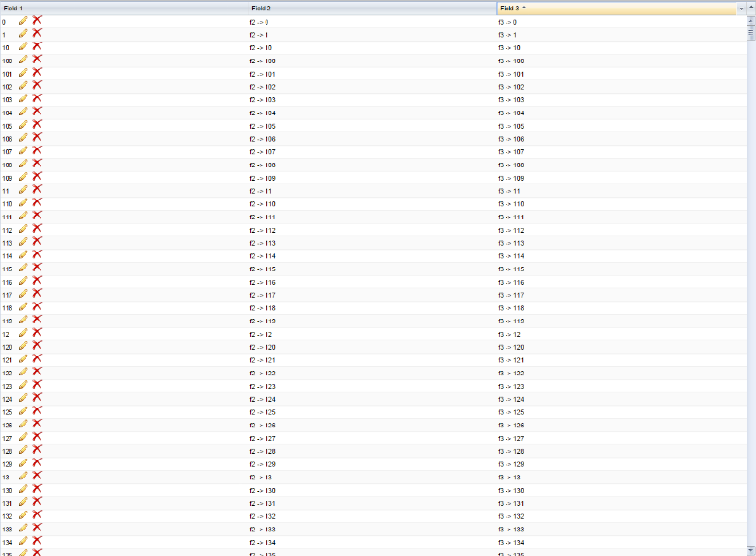
Task: Click the red delete X on row 12
Action: tap(37, 332)
